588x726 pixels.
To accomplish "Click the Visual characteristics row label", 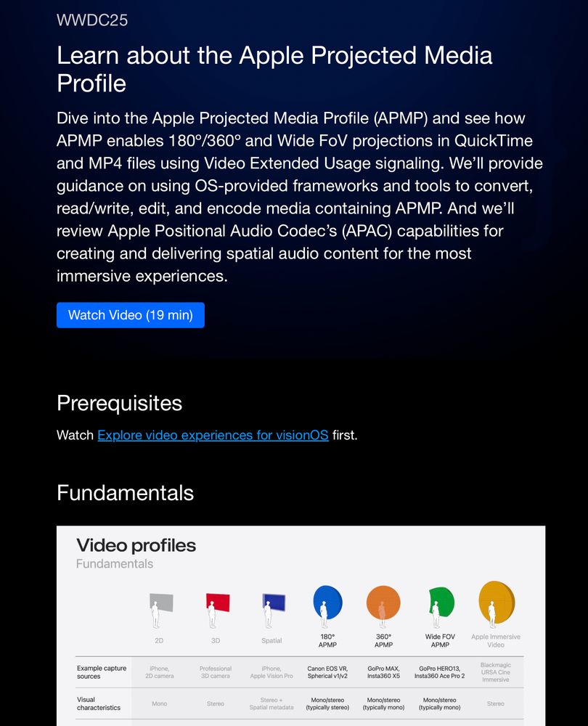I will 99,703.
